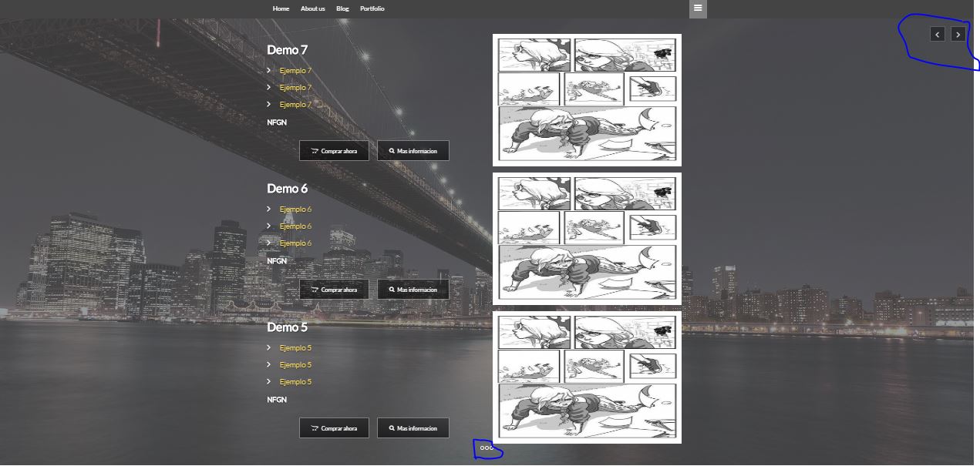Navigate to the Blog menu item
Image resolution: width=980 pixels, height=466 pixels.
click(x=342, y=8)
